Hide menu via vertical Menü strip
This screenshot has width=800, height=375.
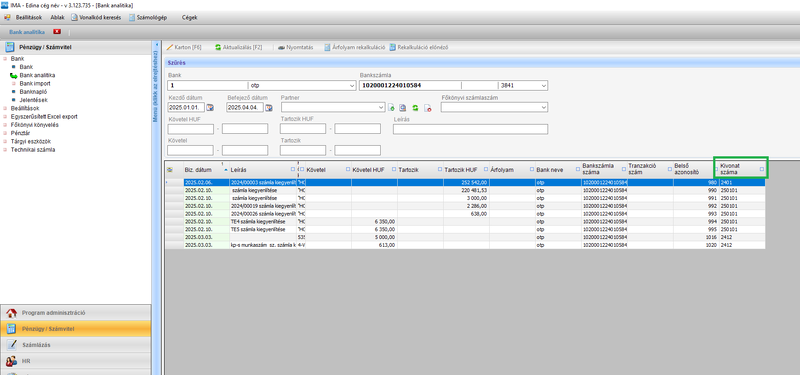pos(156,87)
